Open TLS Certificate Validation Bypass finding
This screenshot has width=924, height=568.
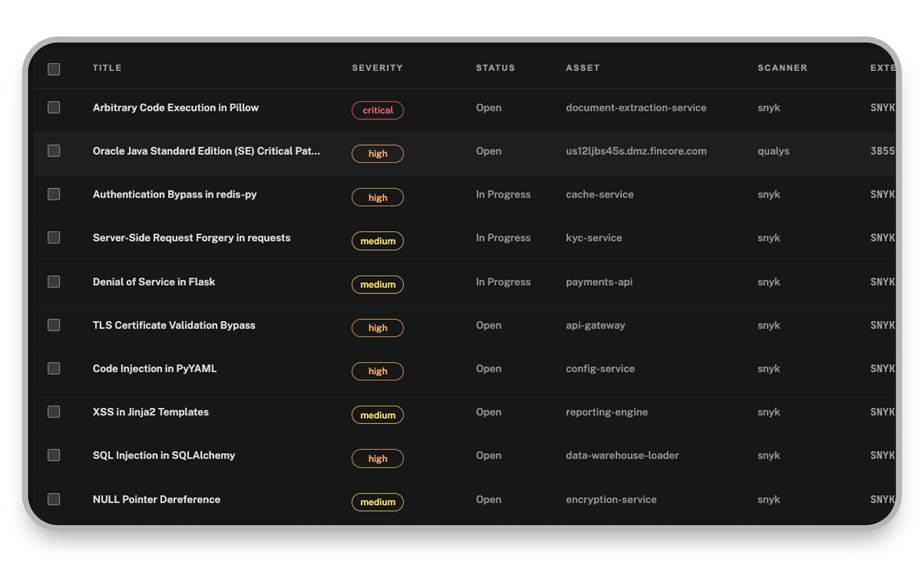tap(174, 325)
